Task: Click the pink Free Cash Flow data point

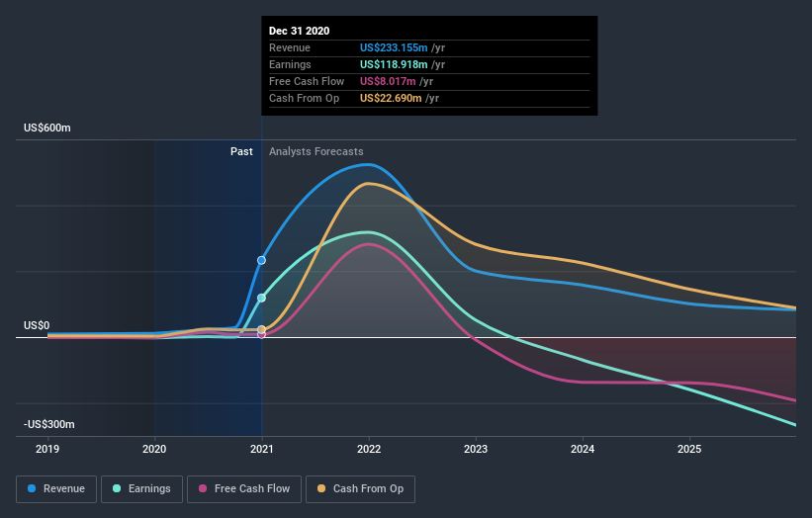Action: click(261, 336)
